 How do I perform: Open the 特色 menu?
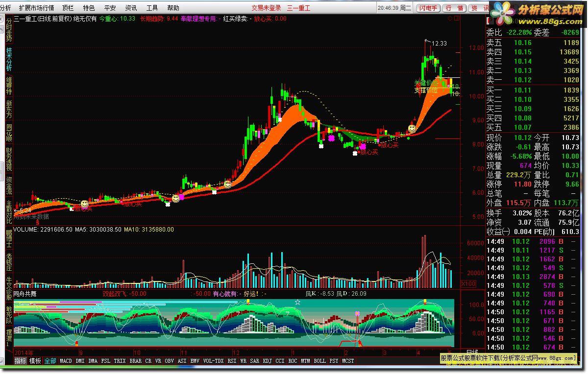[x=89, y=8]
